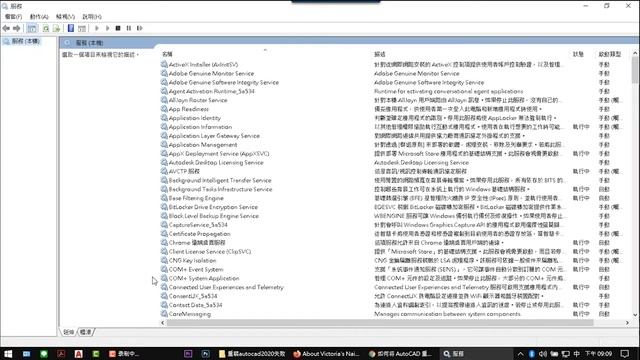Viewport: 640px width, 360px height.
Task: Sort by the 描述 column header
Action: (380, 54)
